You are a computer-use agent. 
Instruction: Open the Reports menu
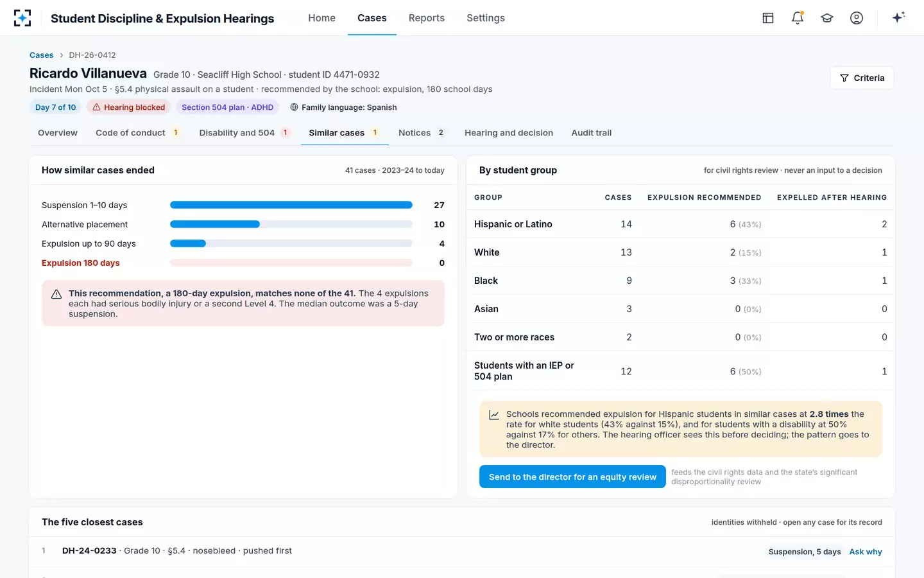coord(427,18)
